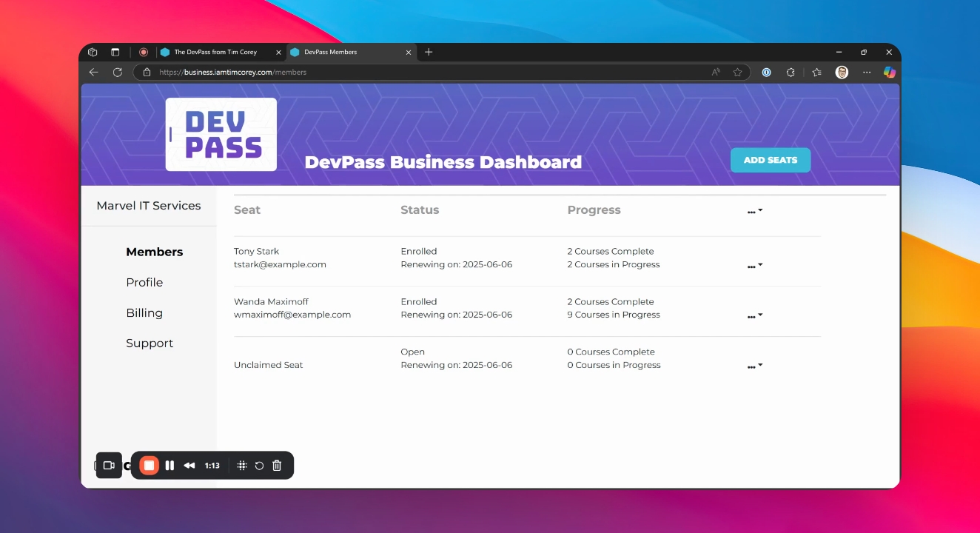This screenshot has width=980, height=533.
Task: Click Tony Stark's 2 Courses in Progress
Action: point(614,264)
